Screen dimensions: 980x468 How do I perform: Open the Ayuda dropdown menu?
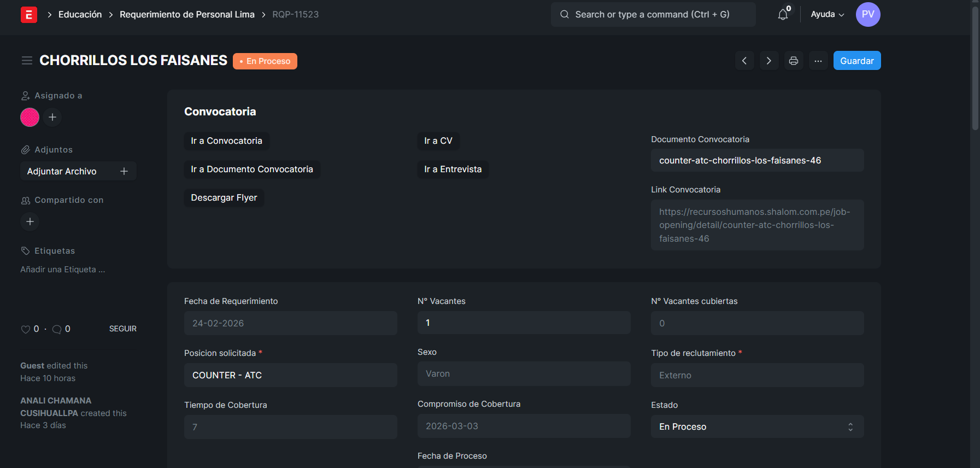pos(827,15)
